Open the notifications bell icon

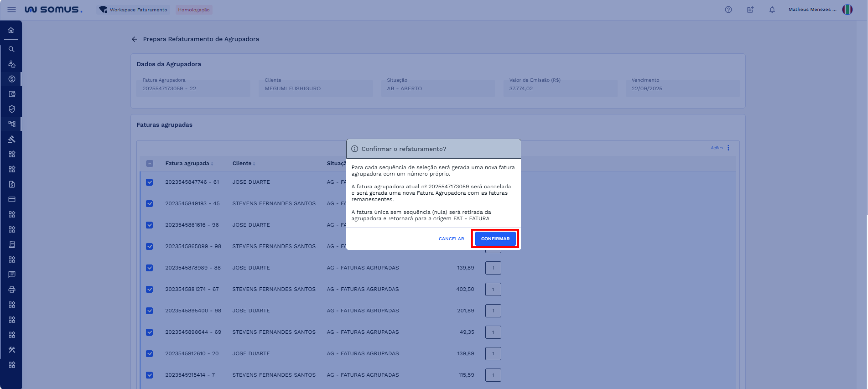(x=772, y=10)
